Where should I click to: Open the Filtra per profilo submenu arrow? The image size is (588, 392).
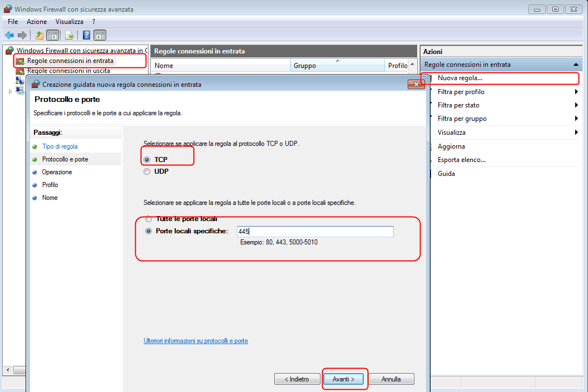(x=576, y=92)
